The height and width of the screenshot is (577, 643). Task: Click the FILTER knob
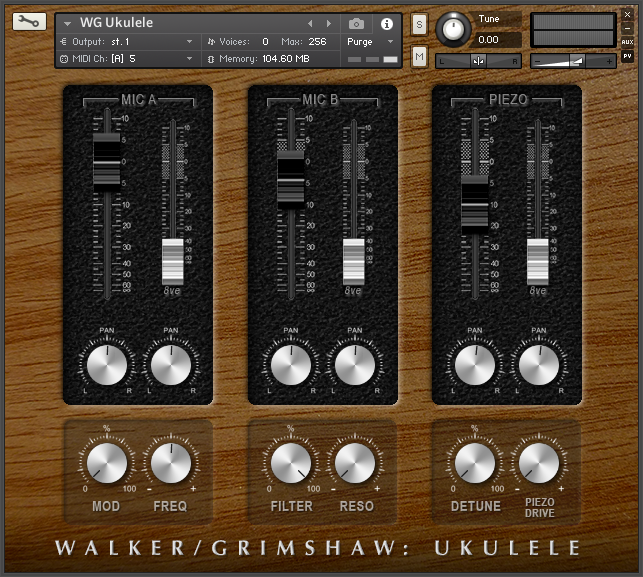pyautogui.click(x=291, y=463)
